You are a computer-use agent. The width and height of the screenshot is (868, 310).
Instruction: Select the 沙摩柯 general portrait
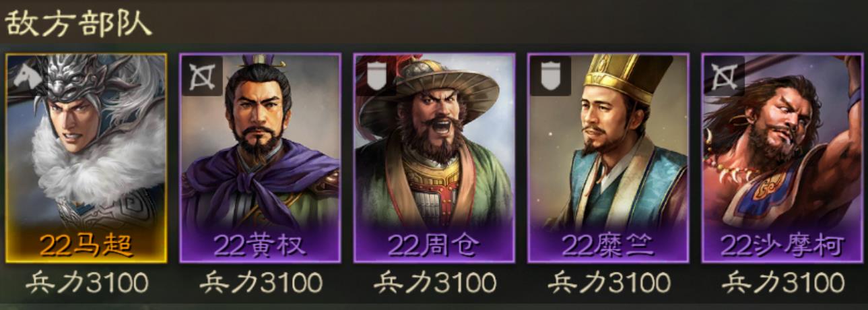point(782,158)
